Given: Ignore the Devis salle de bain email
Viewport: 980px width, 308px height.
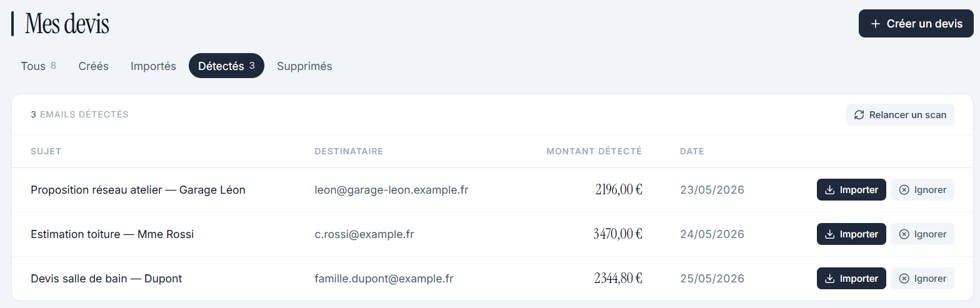Looking at the screenshot, I should pyautogui.click(x=922, y=279).
